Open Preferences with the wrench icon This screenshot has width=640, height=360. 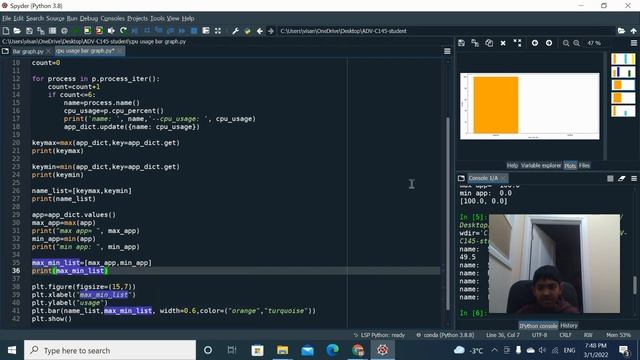coord(236,31)
